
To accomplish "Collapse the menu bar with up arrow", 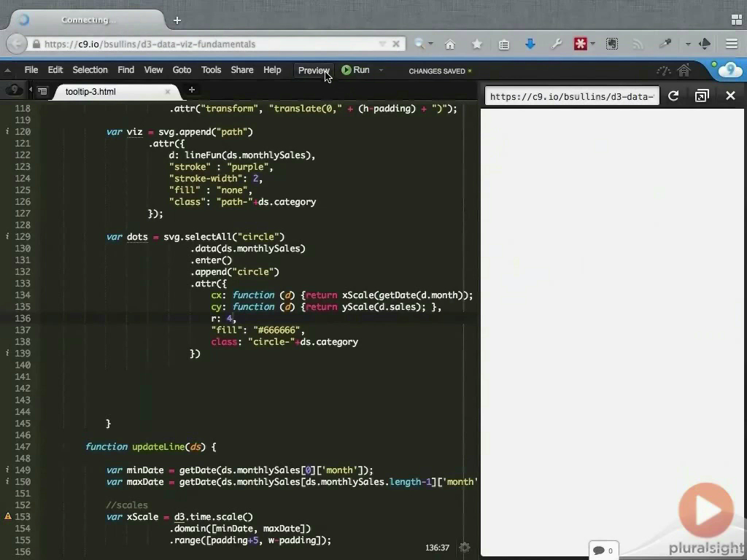I will [x=7, y=71].
